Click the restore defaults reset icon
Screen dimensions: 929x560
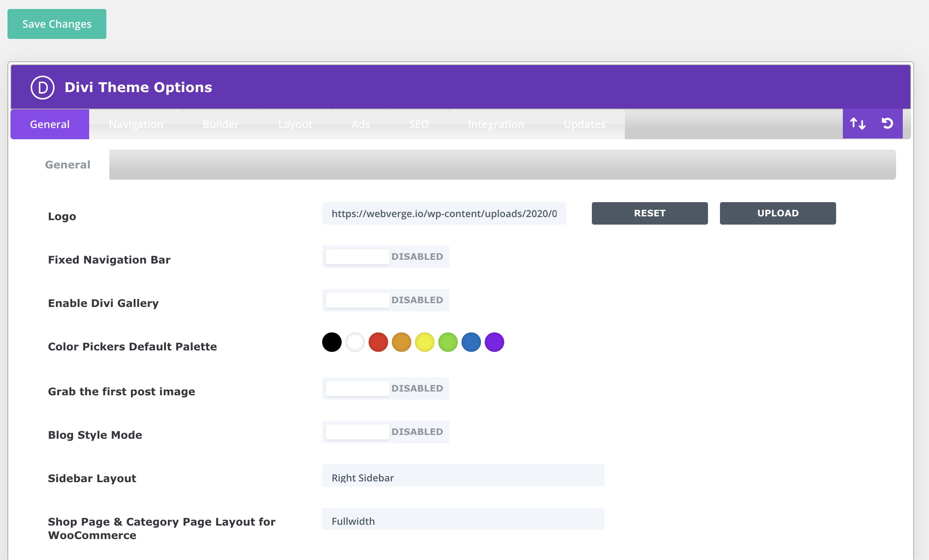click(x=887, y=123)
